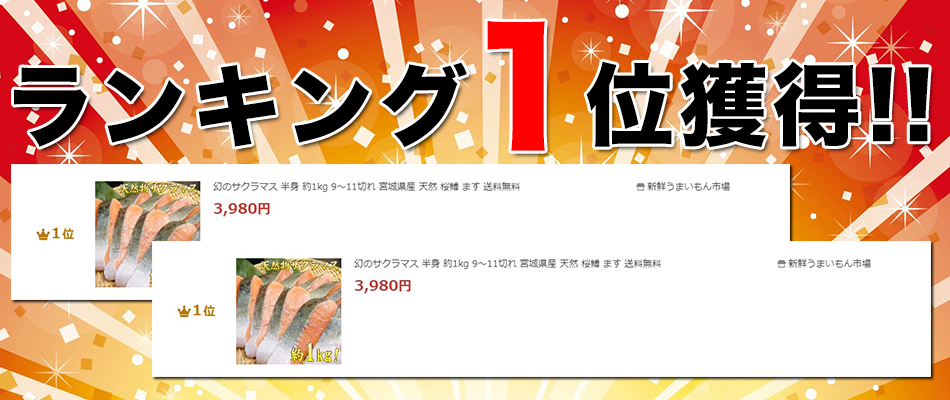Open the salmon thumbnail on the lower card
The image size is (950, 400).
288,312
